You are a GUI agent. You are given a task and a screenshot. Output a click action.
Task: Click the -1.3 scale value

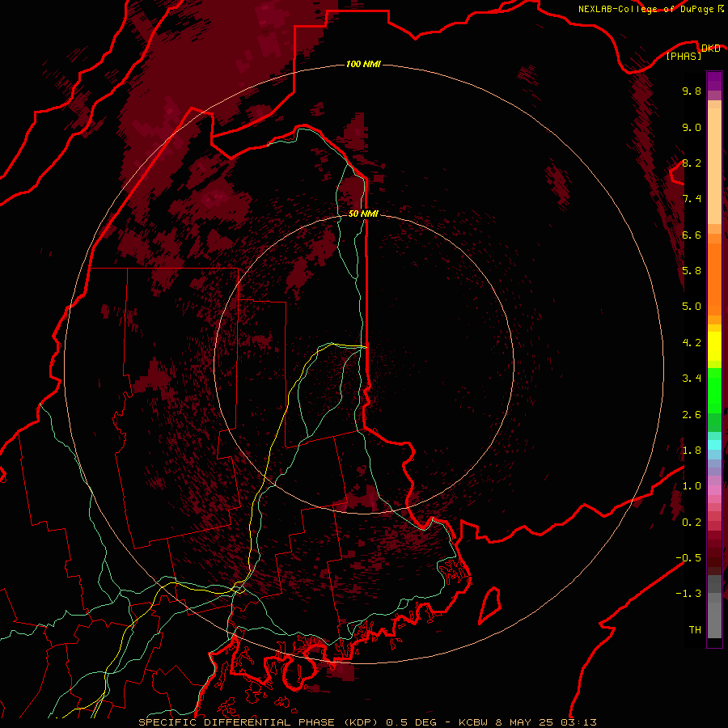(688, 594)
